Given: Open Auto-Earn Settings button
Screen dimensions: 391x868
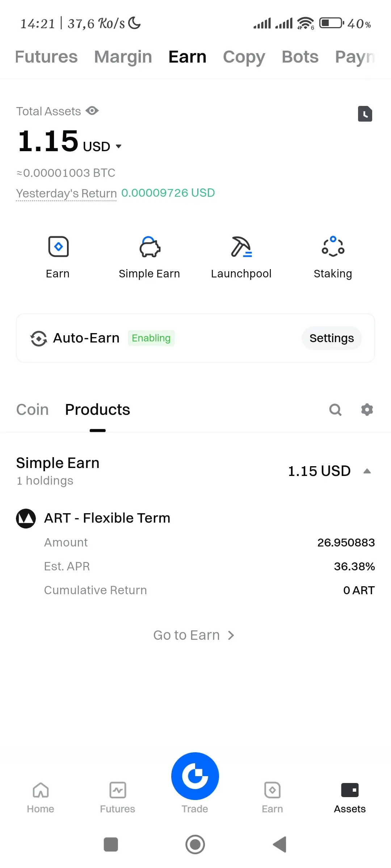Looking at the screenshot, I should tap(332, 338).
